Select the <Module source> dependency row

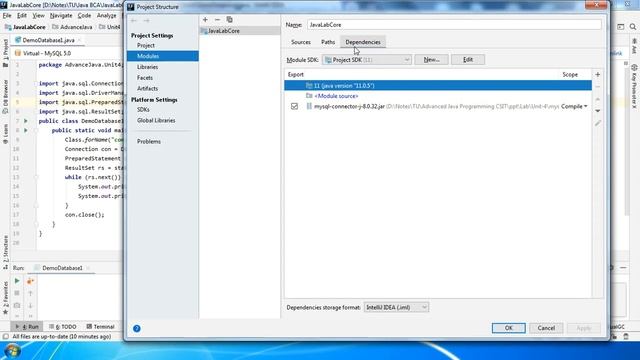coord(438,96)
